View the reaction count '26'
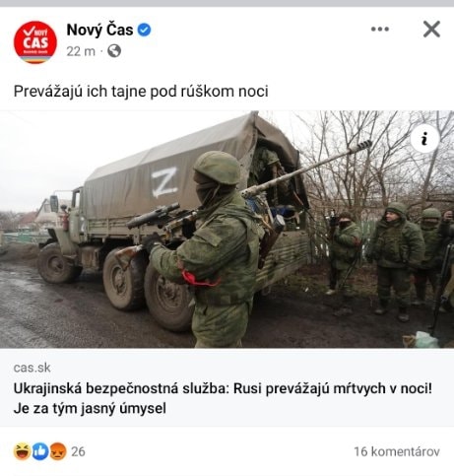 pyautogui.click(x=78, y=451)
